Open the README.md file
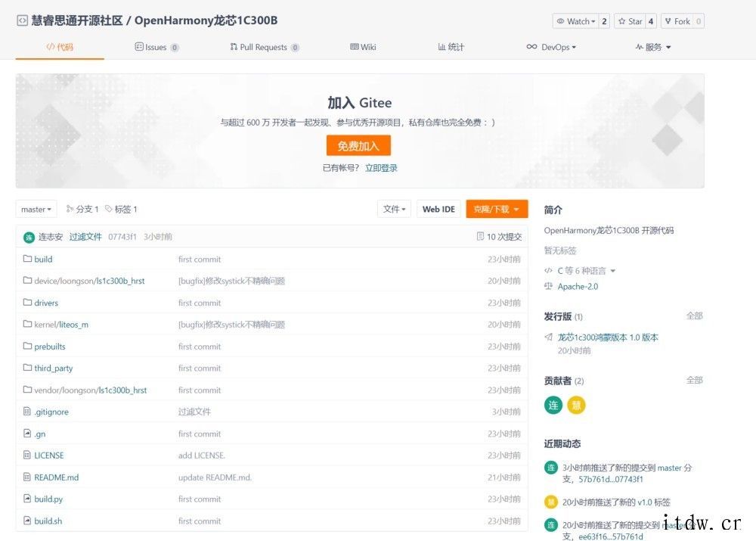756x541 pixels. [56, 477]
